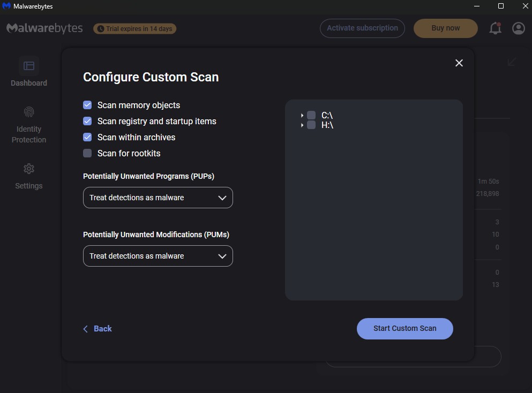This screenshot has width=532, height=393.
Task: Open the PUMs detection dropdown
Action: click(158, 256)
